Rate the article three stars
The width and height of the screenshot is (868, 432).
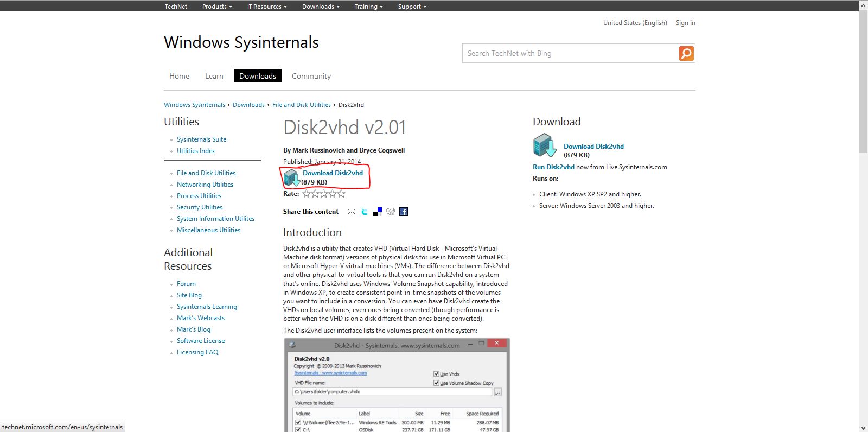pyautogui.click(x=324, y=194)
